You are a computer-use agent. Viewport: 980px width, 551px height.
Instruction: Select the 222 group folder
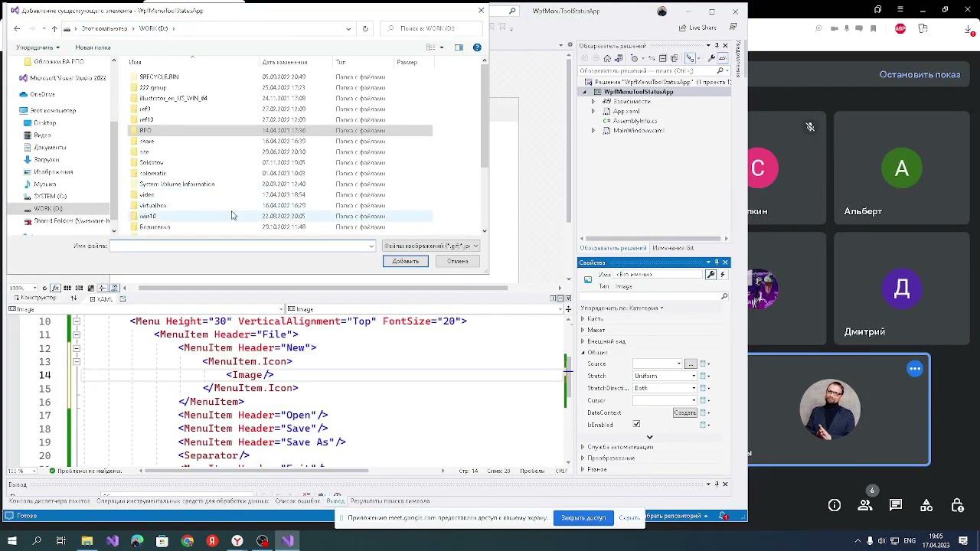pyautogui.click(x=152, y=87)
